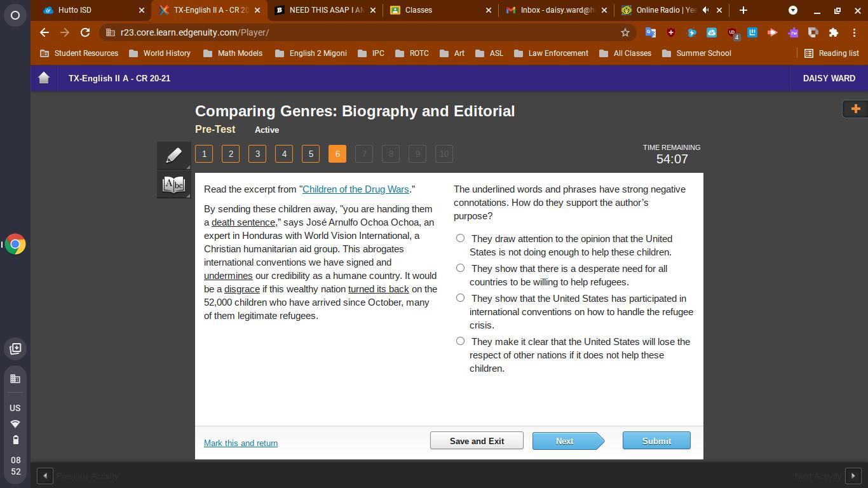This screenshot has height=488, width=868.
Task: Select answer 'participated in international conventions'
Action: tap(460, 298)
